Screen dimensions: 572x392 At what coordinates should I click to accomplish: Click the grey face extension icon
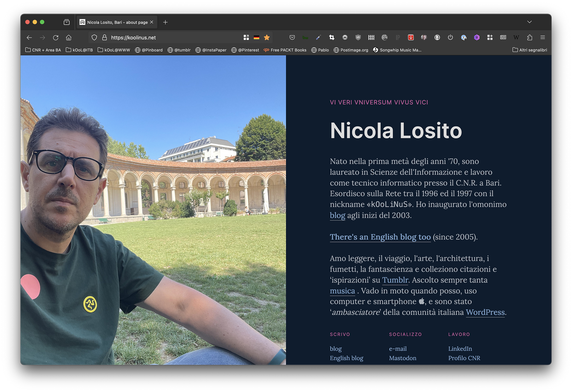coord(385,37)
